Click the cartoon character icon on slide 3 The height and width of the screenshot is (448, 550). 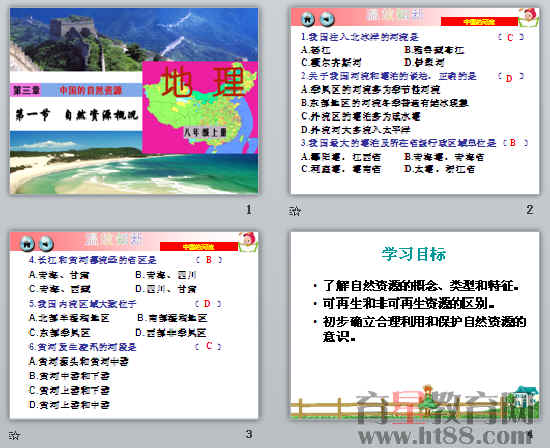[x=248, y=242]
